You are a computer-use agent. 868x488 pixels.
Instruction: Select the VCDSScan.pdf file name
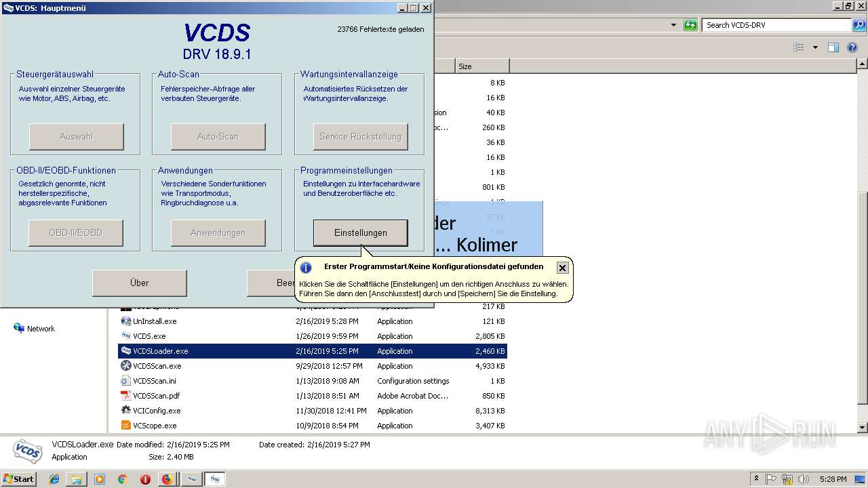(157, 396)
